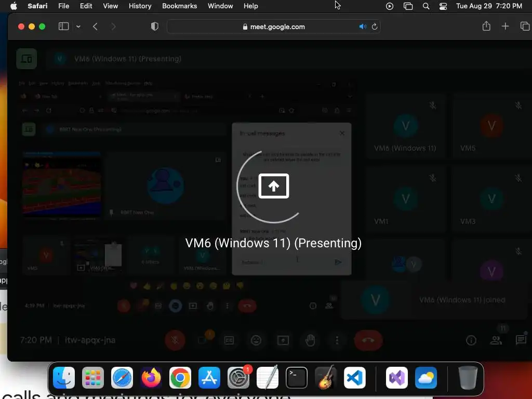Viewport: 532px width, 399px height.
Task: Open Visual Studio Code from the Dock
Action: pyautogui.click(x=355, y=378)
